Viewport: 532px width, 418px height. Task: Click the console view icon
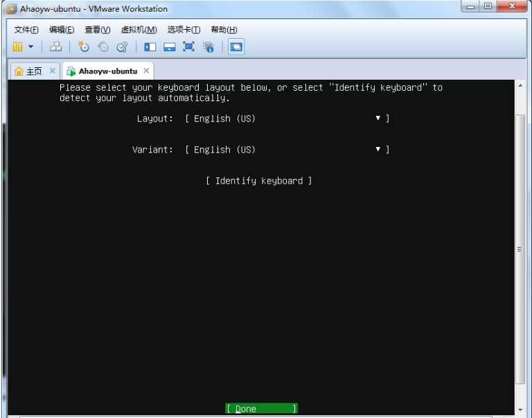(x=236, y=46)
